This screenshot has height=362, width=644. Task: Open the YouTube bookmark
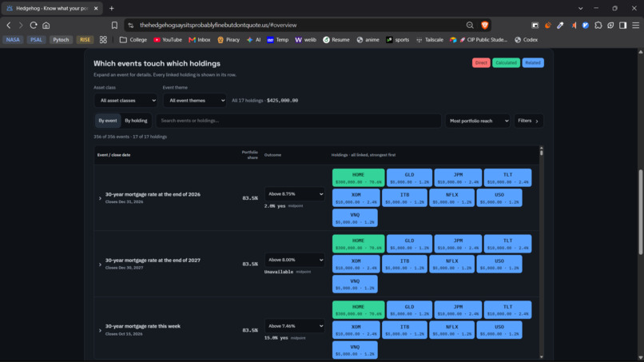tap(168, 40)
